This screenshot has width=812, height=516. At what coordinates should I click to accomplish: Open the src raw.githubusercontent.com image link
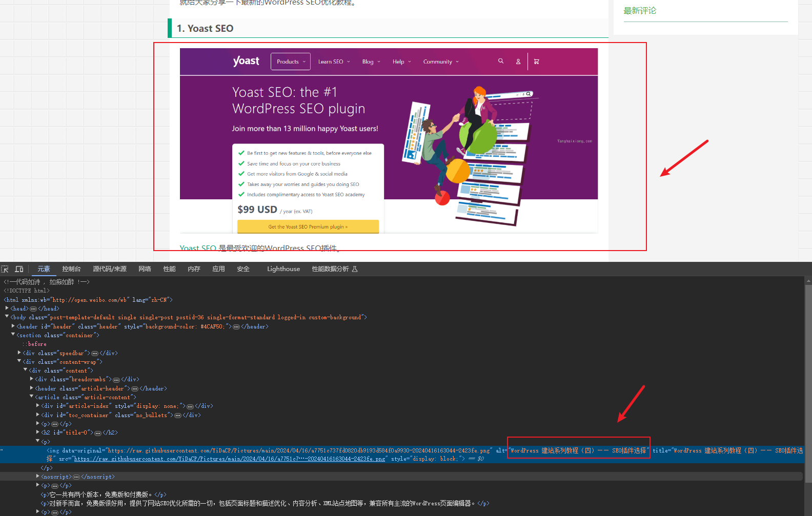click(x=230, y=459)
